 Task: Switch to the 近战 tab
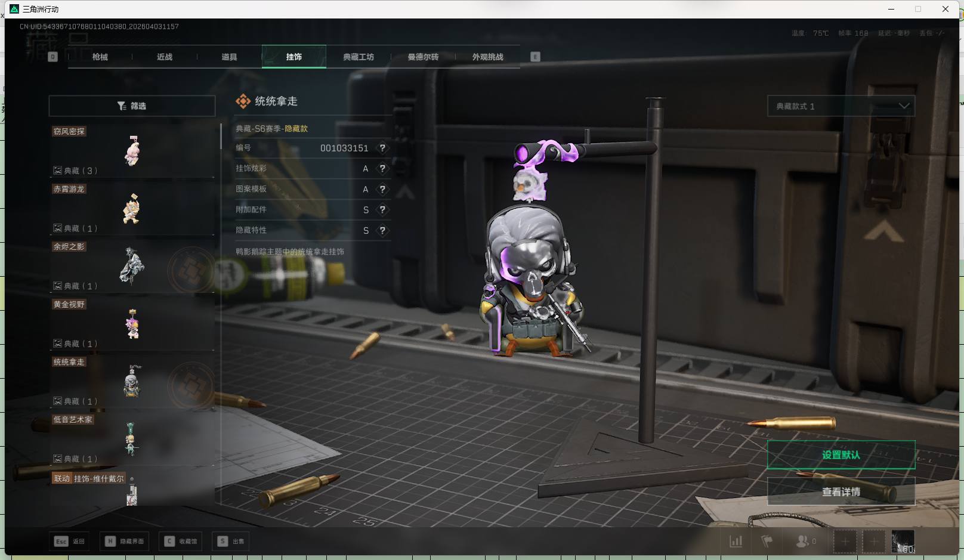point(165,57)
